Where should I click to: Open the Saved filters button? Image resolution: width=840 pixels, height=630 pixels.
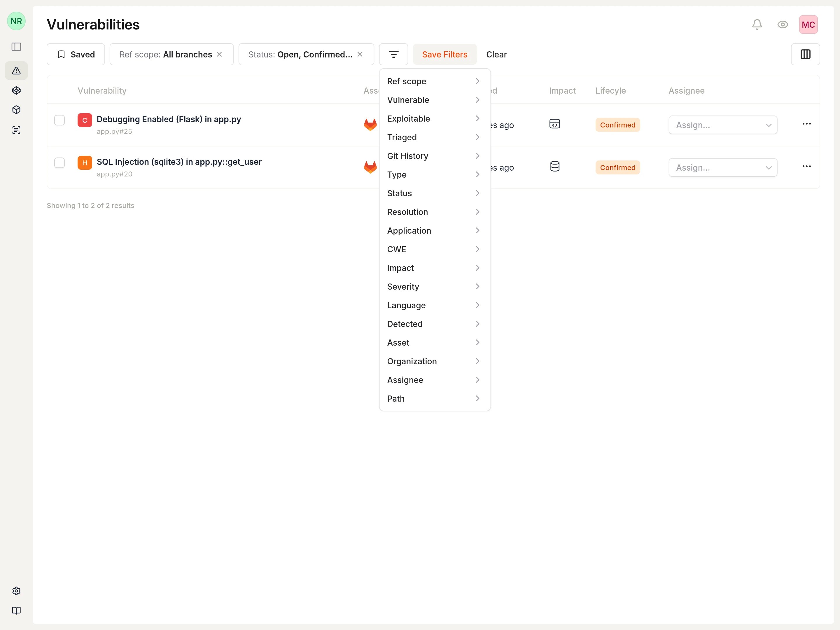[x=76, y=54]
